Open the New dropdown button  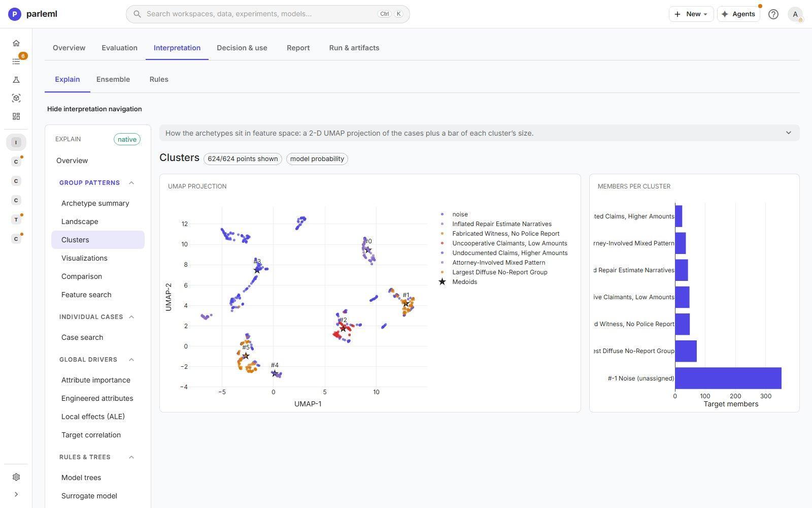[x=691, y=14]
